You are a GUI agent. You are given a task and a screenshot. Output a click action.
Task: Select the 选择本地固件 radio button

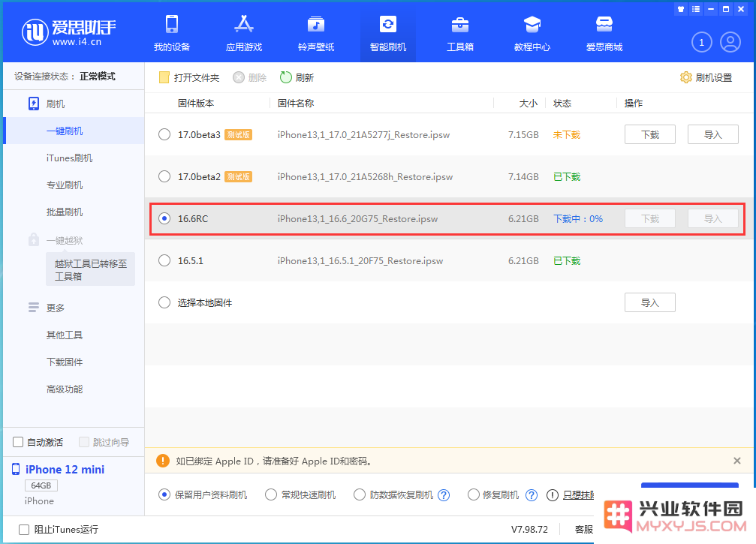pyautogui.click(x=164, y=302)
